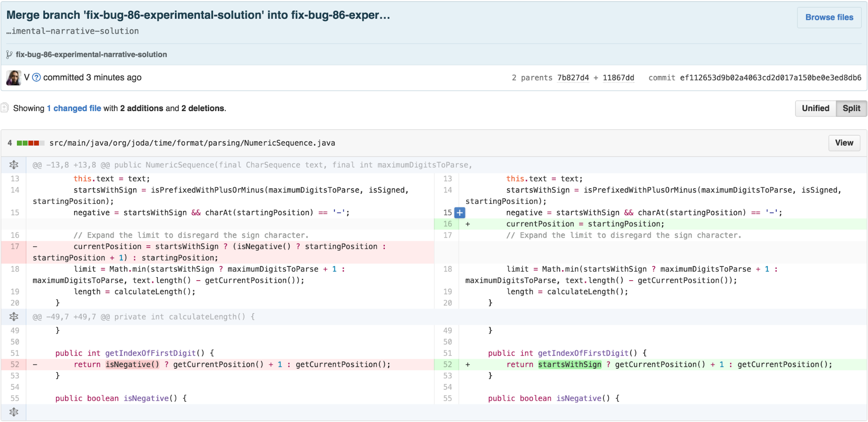Click line number 55 on the right side
The height and width of the screenshot is (422, 868).
(x=447, y=398)
